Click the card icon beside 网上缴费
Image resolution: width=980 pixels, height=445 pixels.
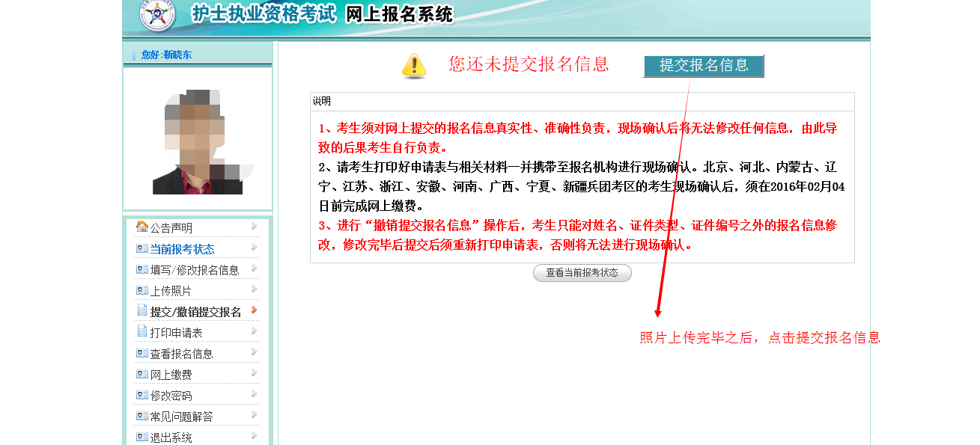(141, 374)
